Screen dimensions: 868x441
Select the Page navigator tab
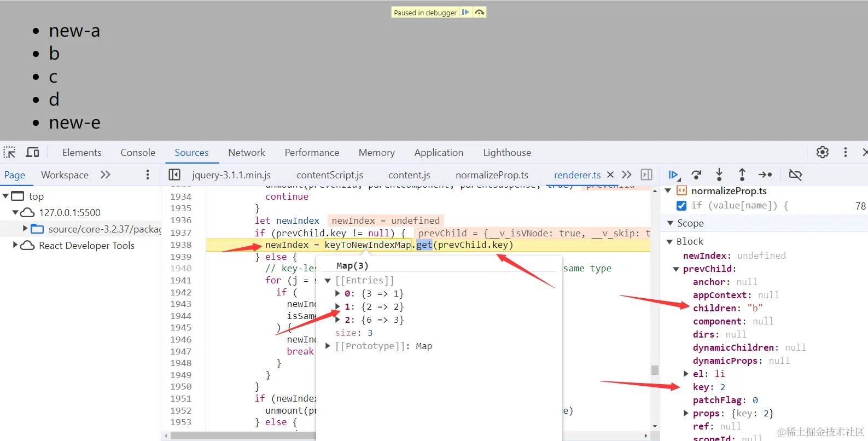pyautogui.click(x=15, y=175)
